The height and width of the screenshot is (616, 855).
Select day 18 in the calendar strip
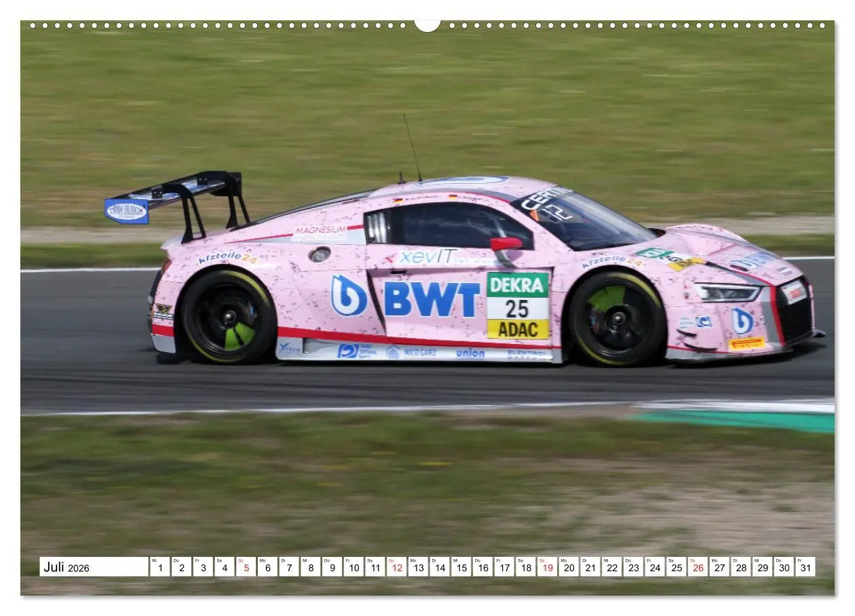(526, 567)
